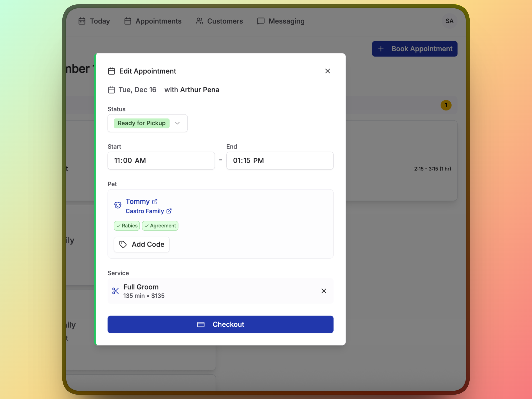Screen dimensions: 532x399
Task: Click the Messaging chat icon
Action: pyautogui.click(x=261, y=21)
